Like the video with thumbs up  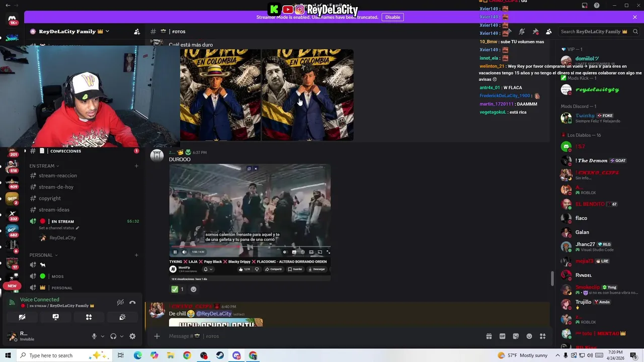coord(244,269)
